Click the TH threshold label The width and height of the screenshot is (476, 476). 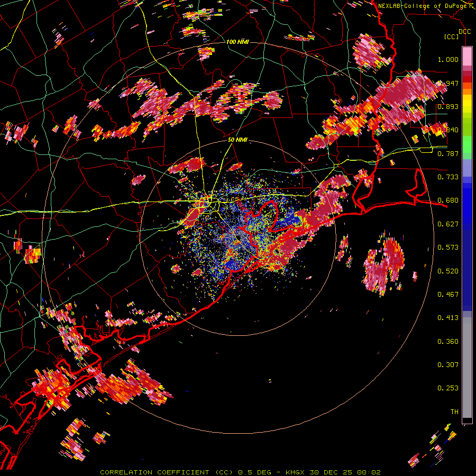click(x=454, y=412)
